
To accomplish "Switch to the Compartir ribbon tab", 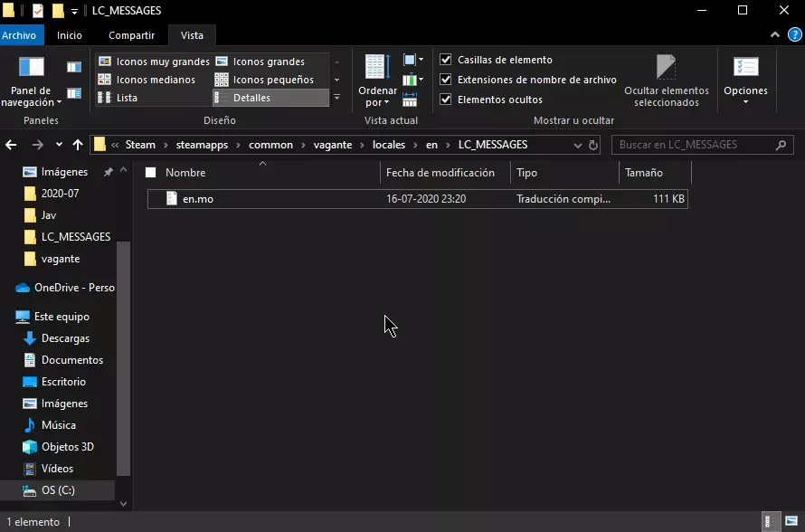I will [131, 35].
